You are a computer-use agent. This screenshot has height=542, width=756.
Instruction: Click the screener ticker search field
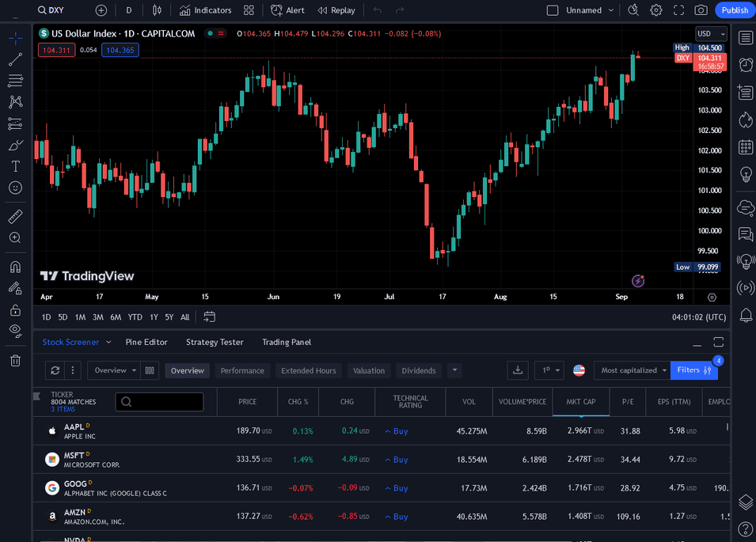click(159, 402)
